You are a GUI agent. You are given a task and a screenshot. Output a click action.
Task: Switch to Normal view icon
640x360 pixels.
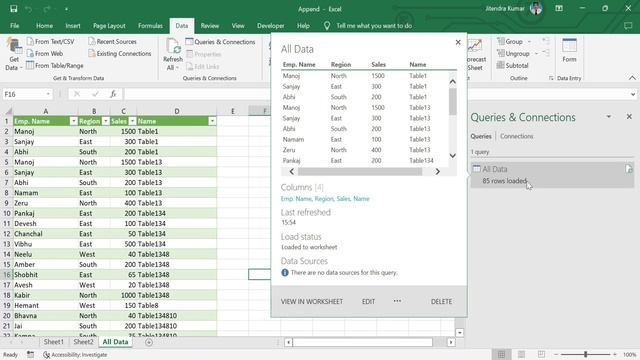pyautogui.click(x=501, y=354)
